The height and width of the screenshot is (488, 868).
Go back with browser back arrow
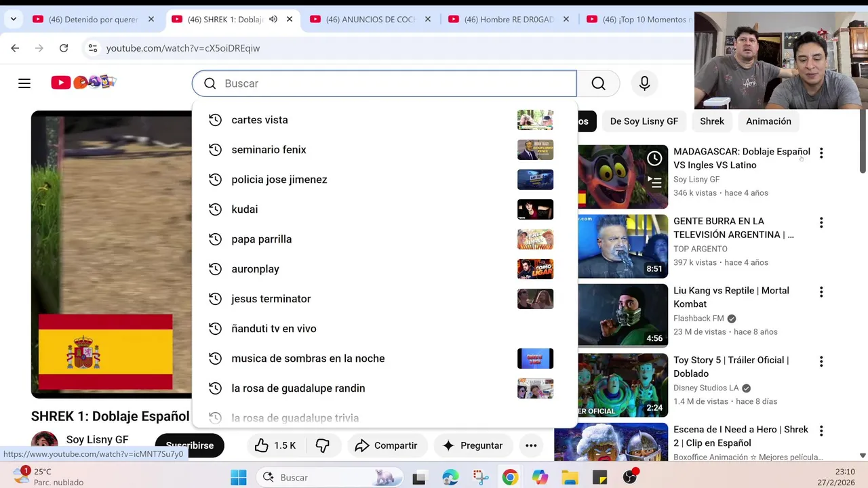coord(15,48)
